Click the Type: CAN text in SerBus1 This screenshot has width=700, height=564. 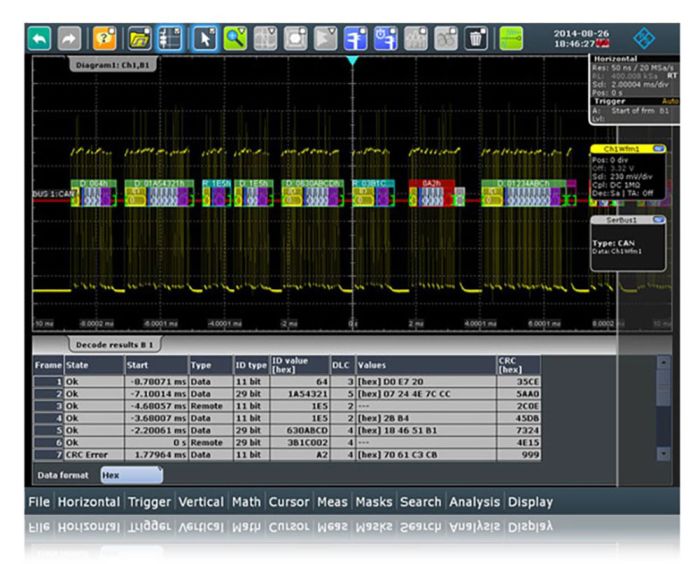pos(613,243)
